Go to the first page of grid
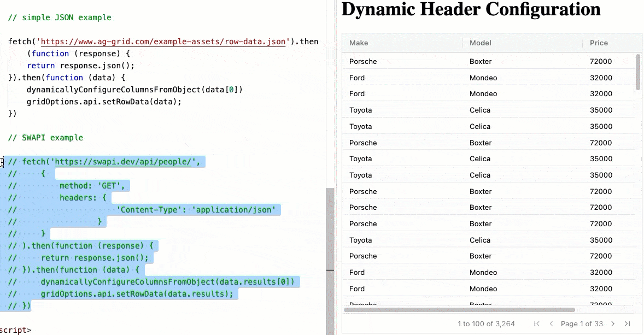644x335 pixels. (536, 324)
